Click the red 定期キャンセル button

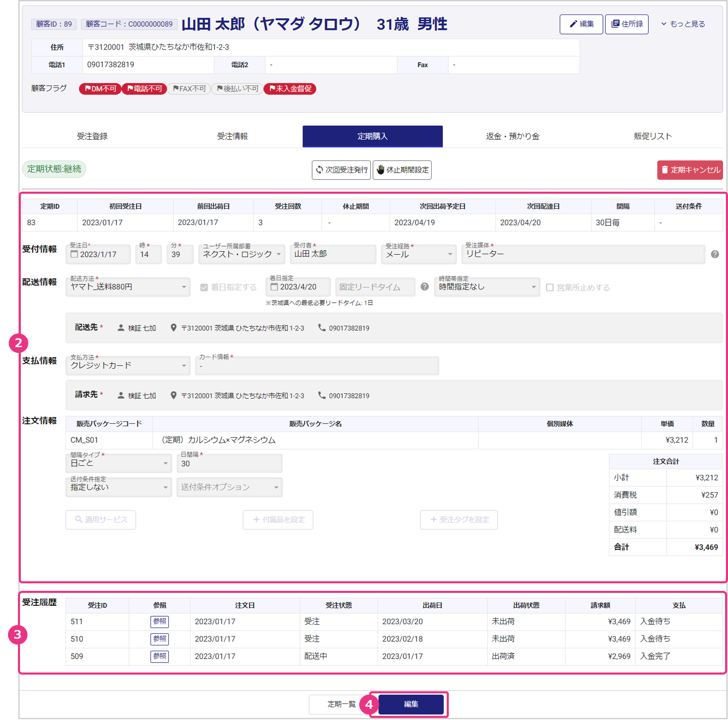tap(690, 170)
